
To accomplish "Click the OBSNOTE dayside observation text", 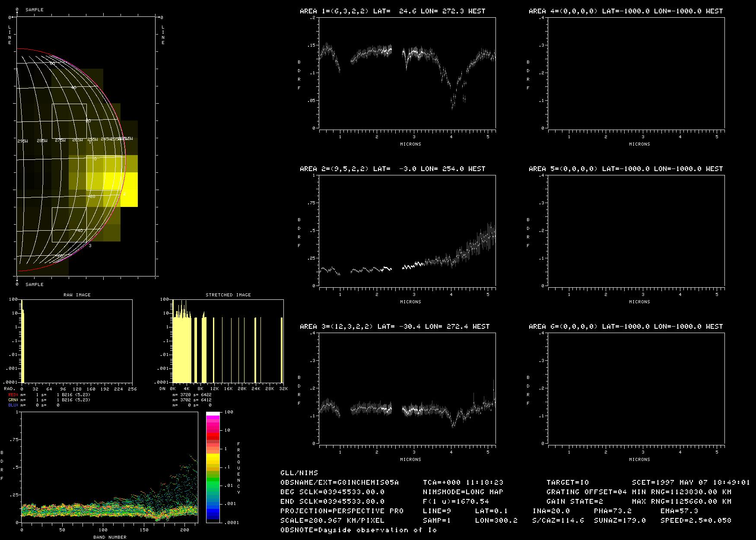I will click(x=358, y=530).
